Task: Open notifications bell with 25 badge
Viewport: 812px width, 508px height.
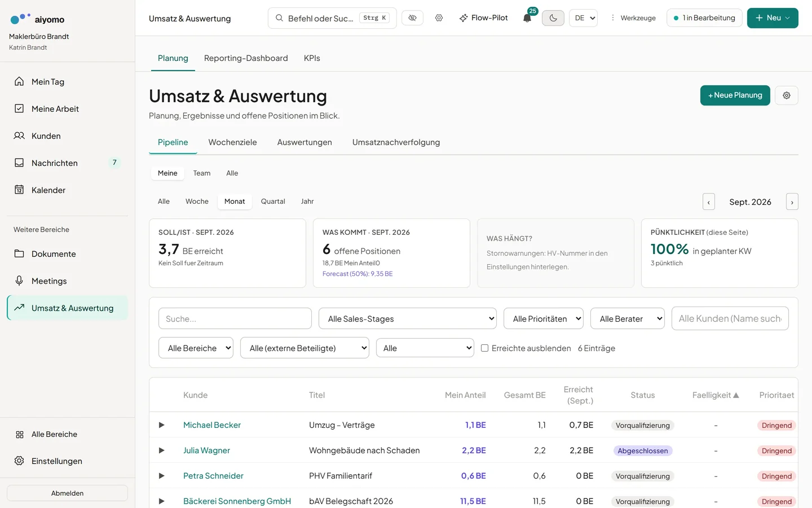Action: tap(527, 18)
